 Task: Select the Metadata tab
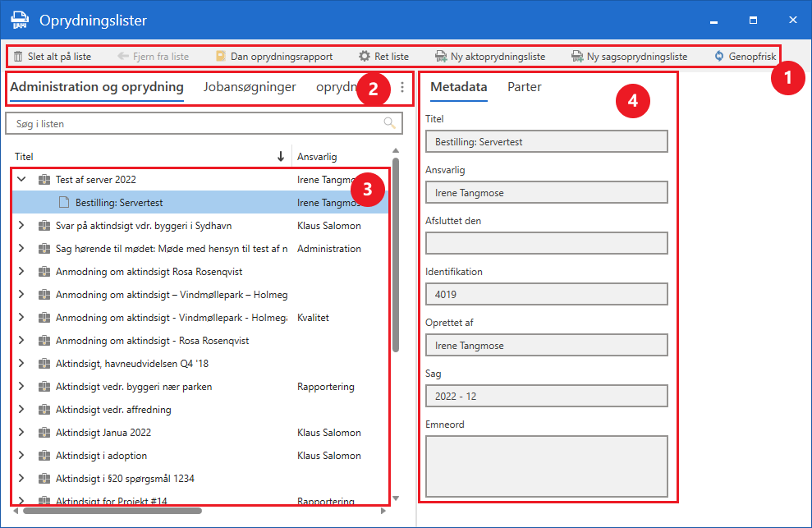tap(458, 87)
